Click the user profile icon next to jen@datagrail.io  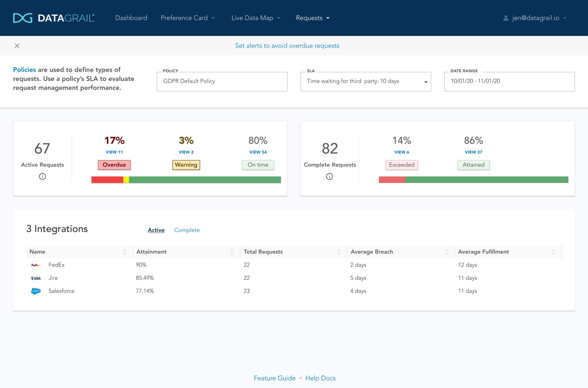pos(506,18)
